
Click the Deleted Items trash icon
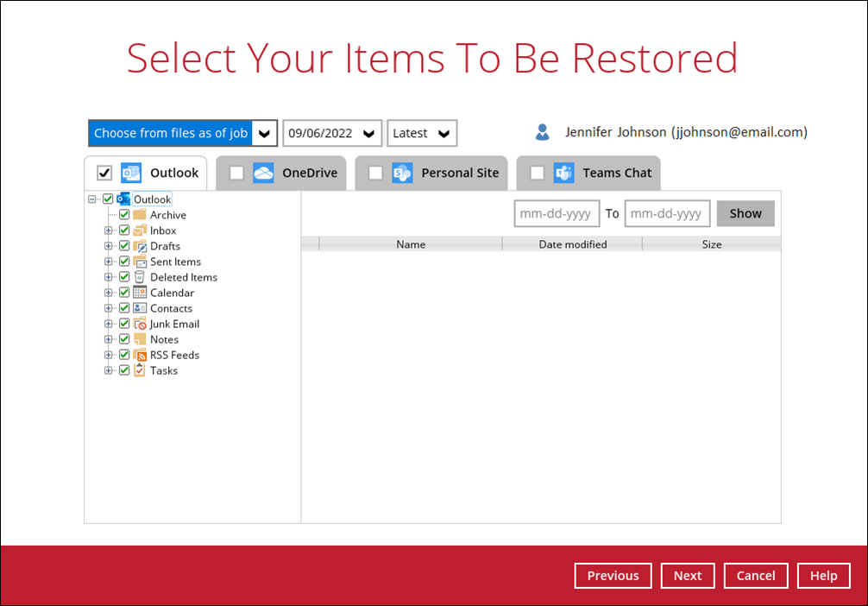[x=139, y=277]
